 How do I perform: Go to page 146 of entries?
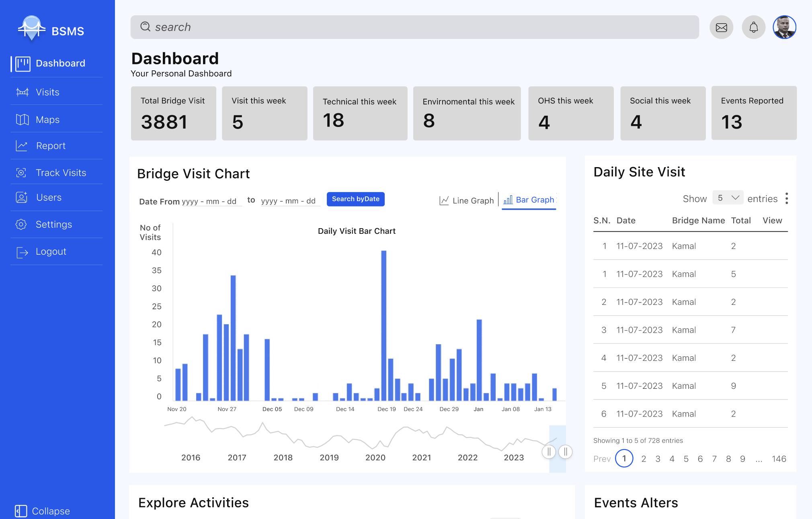pyautogui.click(x=779, y=459)
